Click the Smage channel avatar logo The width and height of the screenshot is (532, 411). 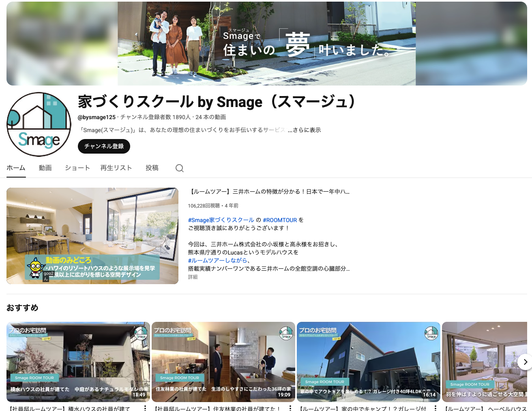(x=39, y=124)
